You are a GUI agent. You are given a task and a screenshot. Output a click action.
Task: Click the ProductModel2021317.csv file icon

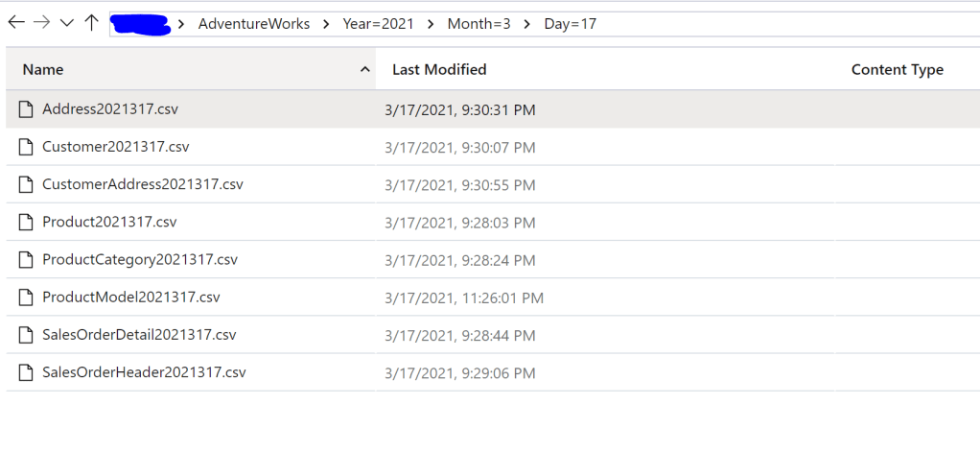coord(26,297)
